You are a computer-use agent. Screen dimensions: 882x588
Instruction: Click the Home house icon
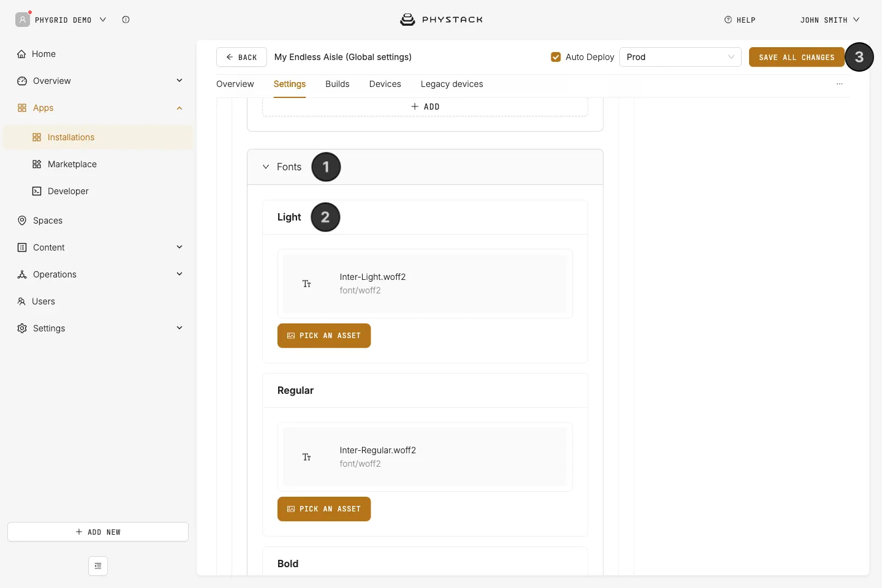[21, 54]
